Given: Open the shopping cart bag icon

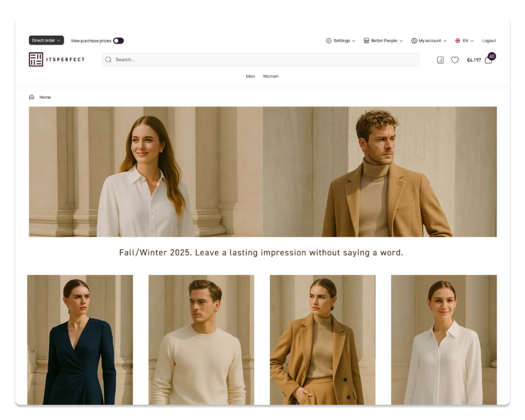Looking at the screenshot, I should (x=488, y=60).
